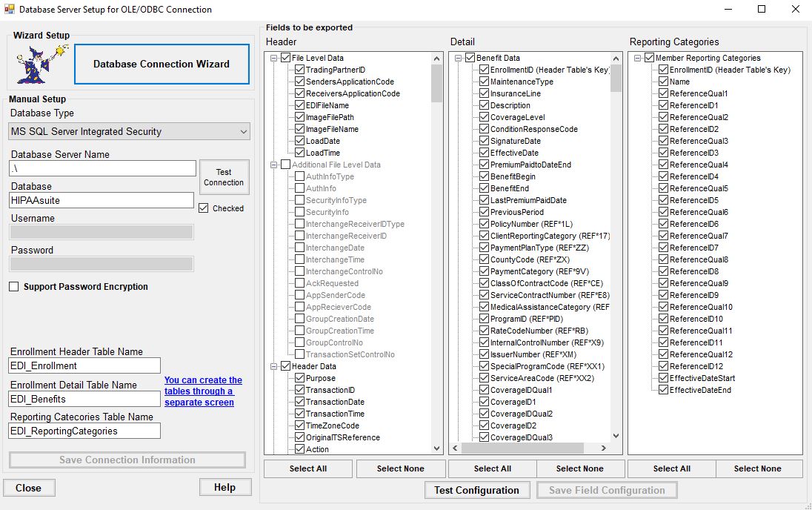This screenshot has height=510, width=812.
Task: Open the Database Type dropdown
Action: pos(130,132)
